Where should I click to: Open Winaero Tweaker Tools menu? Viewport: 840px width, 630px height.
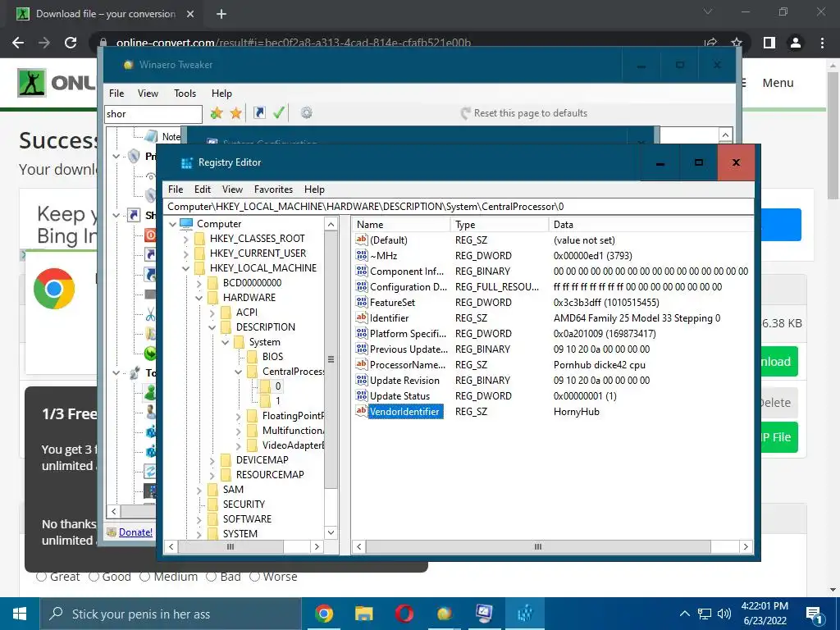pos(185,94)
